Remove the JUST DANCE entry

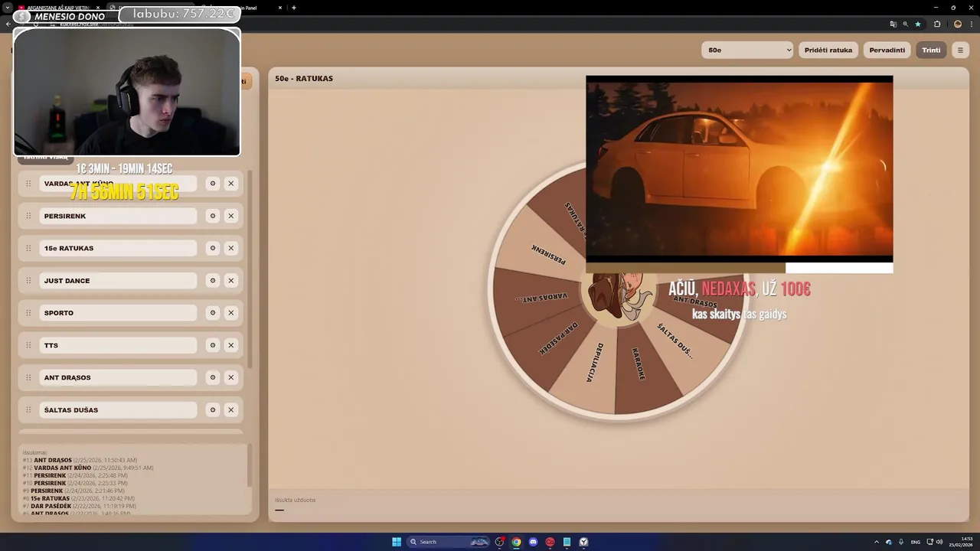point(230,280)
